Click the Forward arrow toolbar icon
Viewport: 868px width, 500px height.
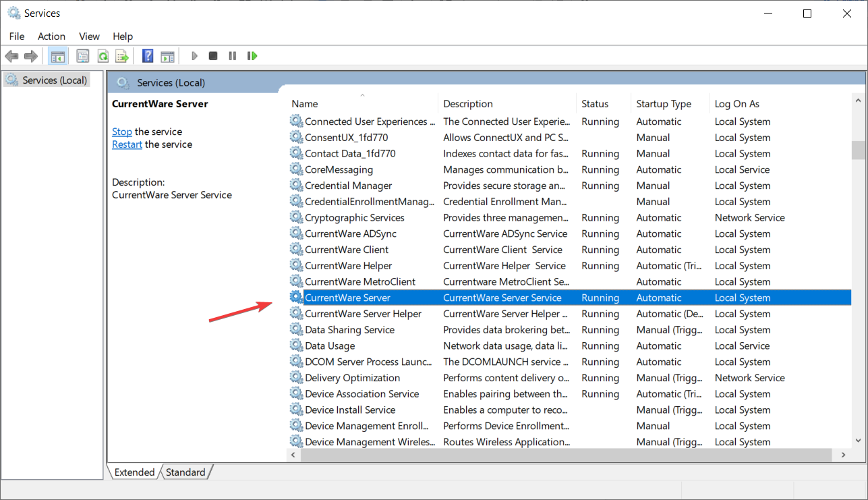click(30, 56)
